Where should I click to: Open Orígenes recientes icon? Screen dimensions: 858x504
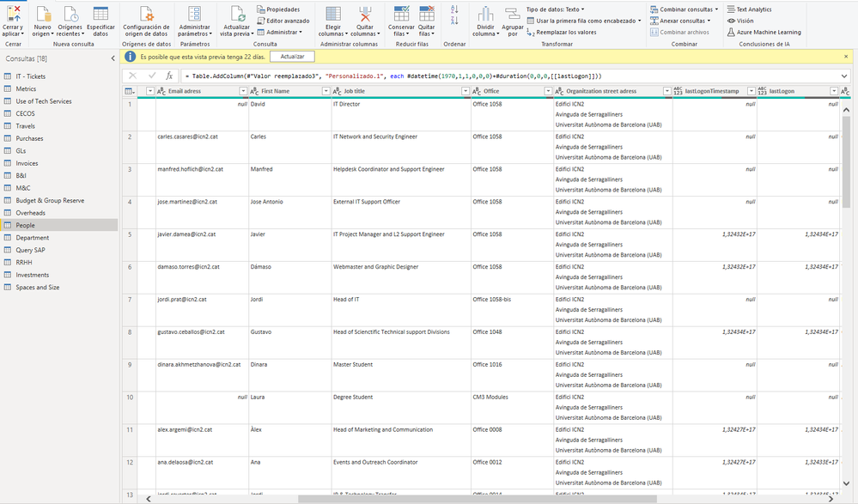(70, 15)
